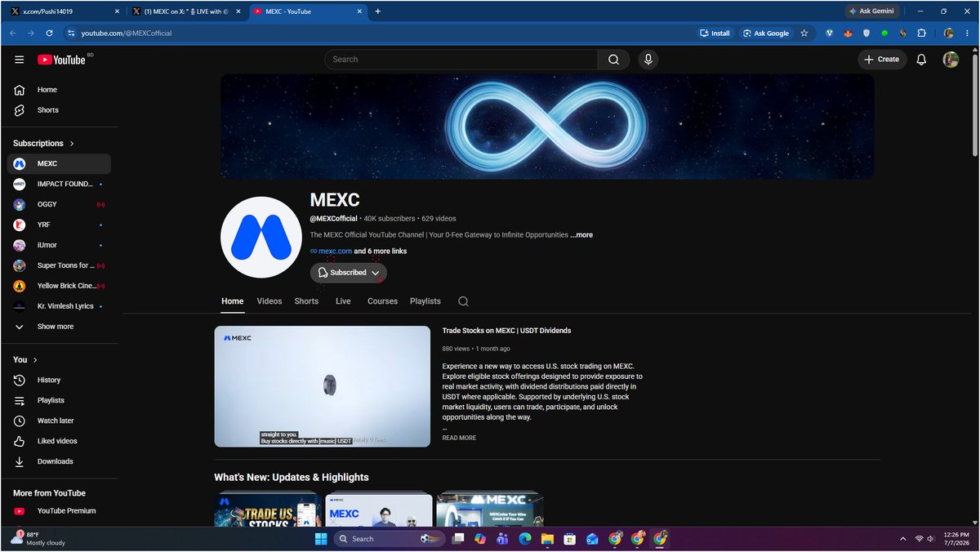Viewport: 980px width, 552px height.
Task: Open History in the sidebar
Action: (59, 380)
